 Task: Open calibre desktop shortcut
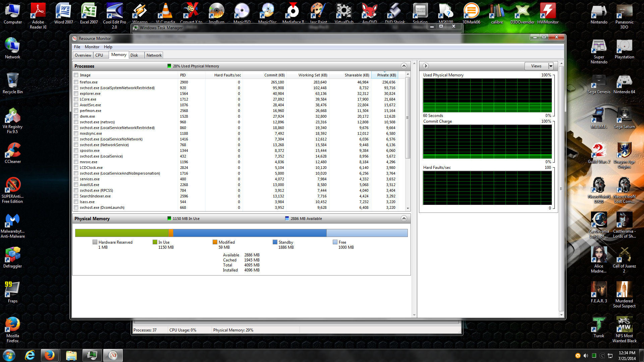pos(497,13)
